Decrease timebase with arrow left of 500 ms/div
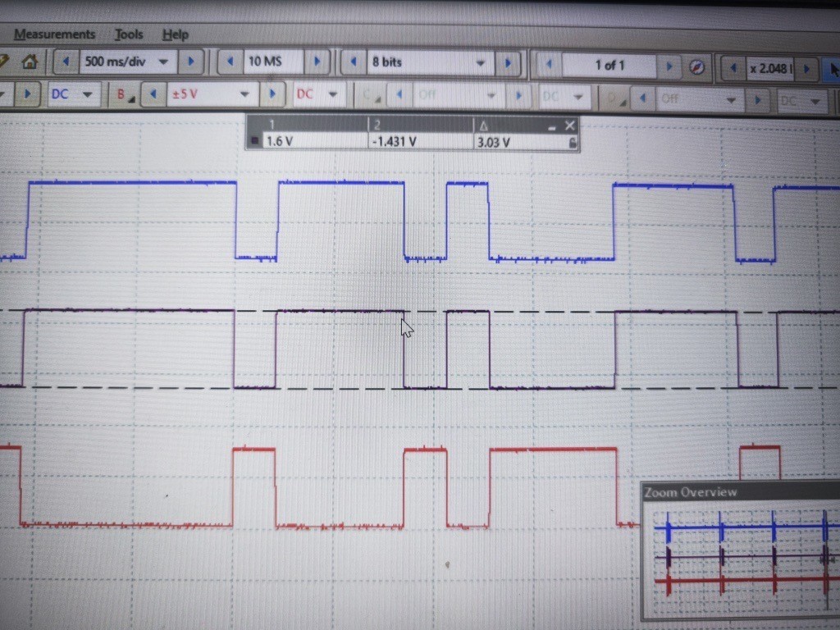This screenshot has width=840, height=630. tap(66, 62)
